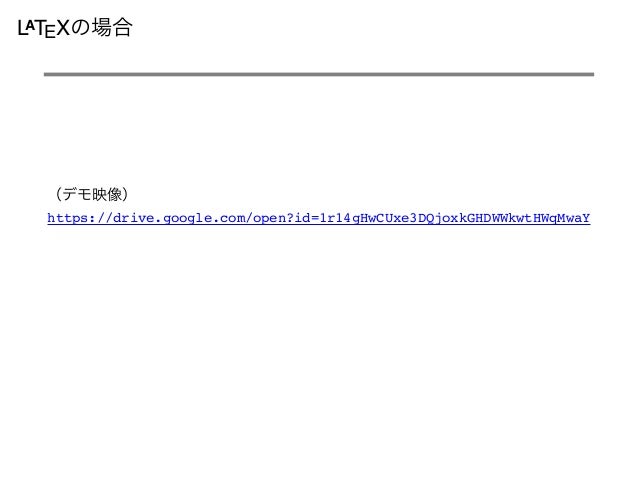This screenshot has width=638, height=479.
Task: Click "drive.google.com" within the hyperlink
Action: (179, 218)
